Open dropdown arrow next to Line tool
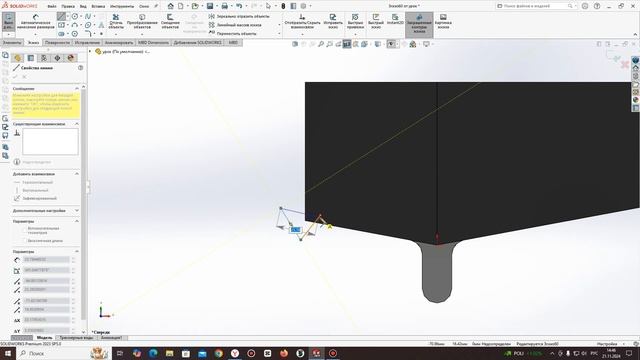Viewport: 640px width, 360px height. 67,16
